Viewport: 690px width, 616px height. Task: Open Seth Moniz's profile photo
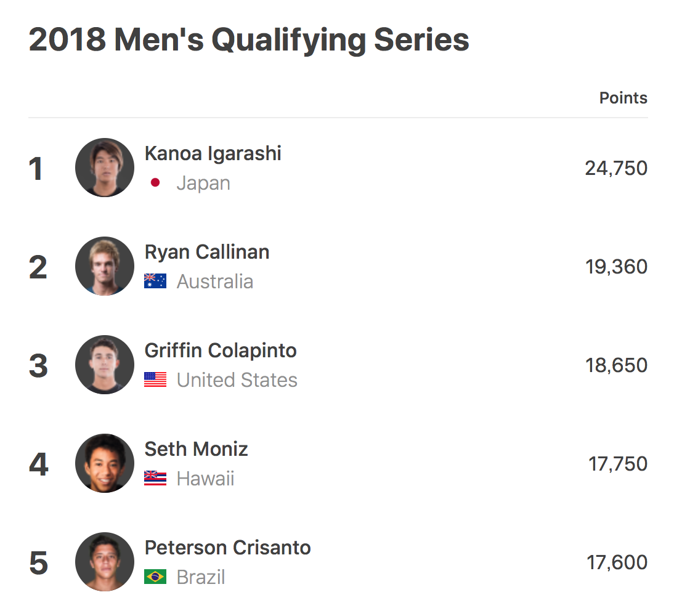[x=105, y=463]
